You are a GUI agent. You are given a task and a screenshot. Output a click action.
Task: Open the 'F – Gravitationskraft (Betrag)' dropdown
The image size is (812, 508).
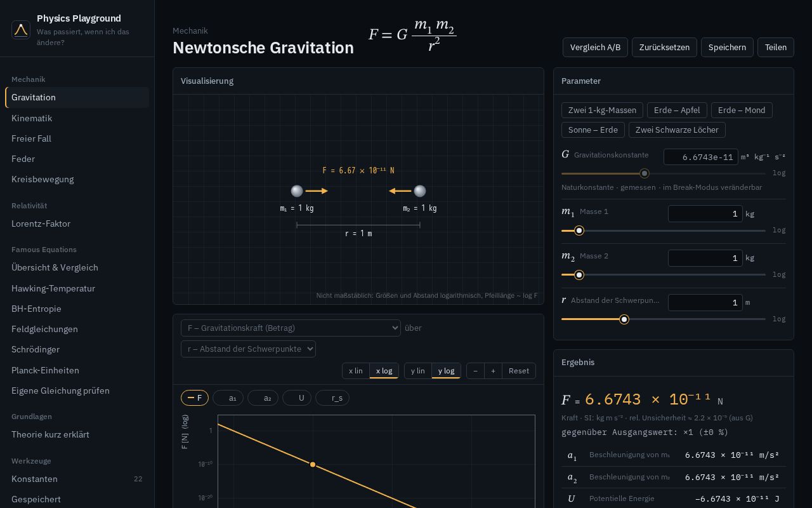(291, 328)
